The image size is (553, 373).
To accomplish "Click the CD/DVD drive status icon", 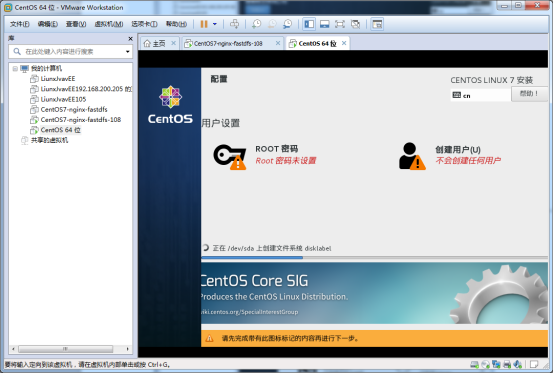I will (486, 364).
